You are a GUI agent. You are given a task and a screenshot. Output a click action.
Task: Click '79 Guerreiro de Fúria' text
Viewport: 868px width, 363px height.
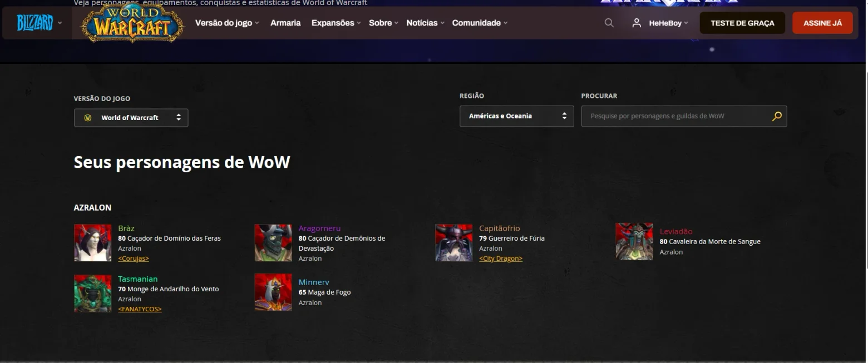[x=512, y=238]
